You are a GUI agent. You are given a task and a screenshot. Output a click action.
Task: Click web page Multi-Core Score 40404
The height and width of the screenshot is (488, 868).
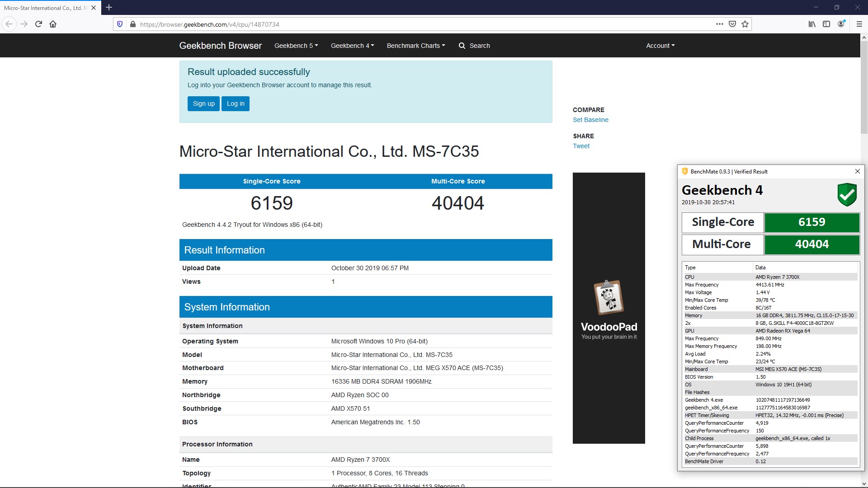coord(458,203)
